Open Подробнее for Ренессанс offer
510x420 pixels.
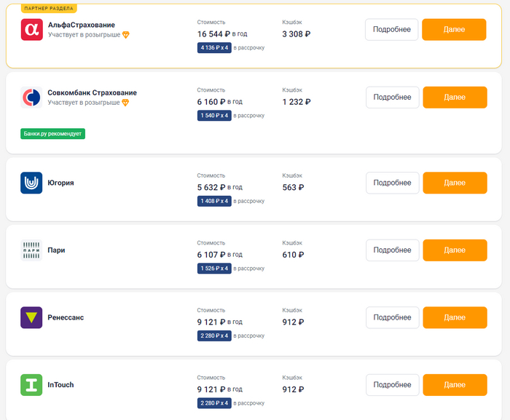392,317
